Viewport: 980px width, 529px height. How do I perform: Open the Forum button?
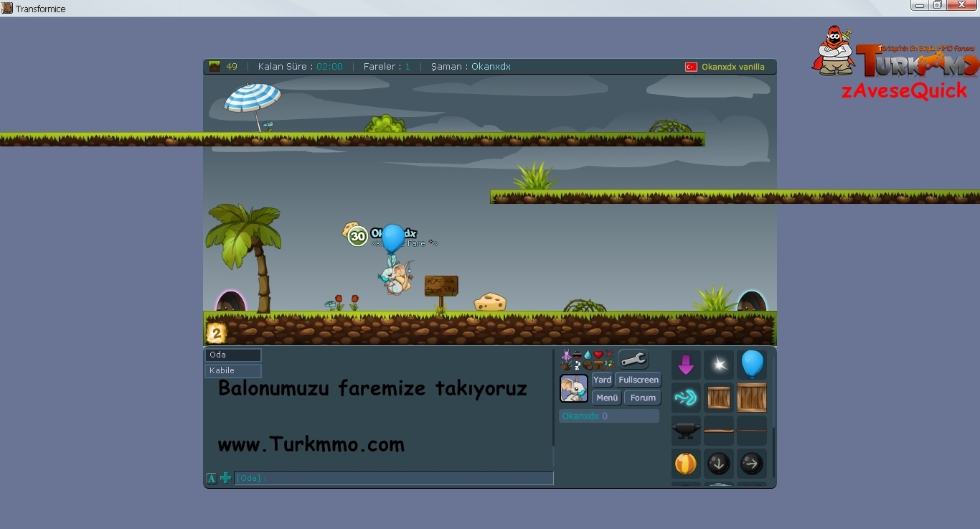point(643,398)
